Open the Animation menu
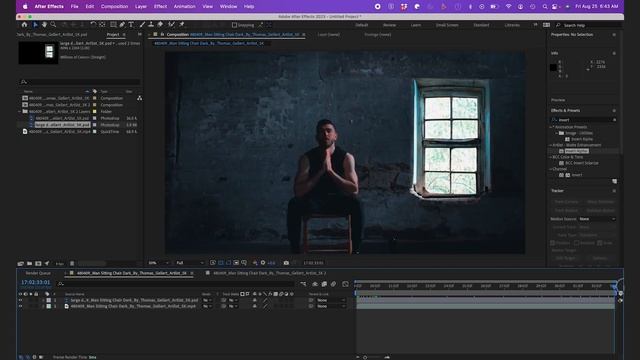 coord(184,7)
